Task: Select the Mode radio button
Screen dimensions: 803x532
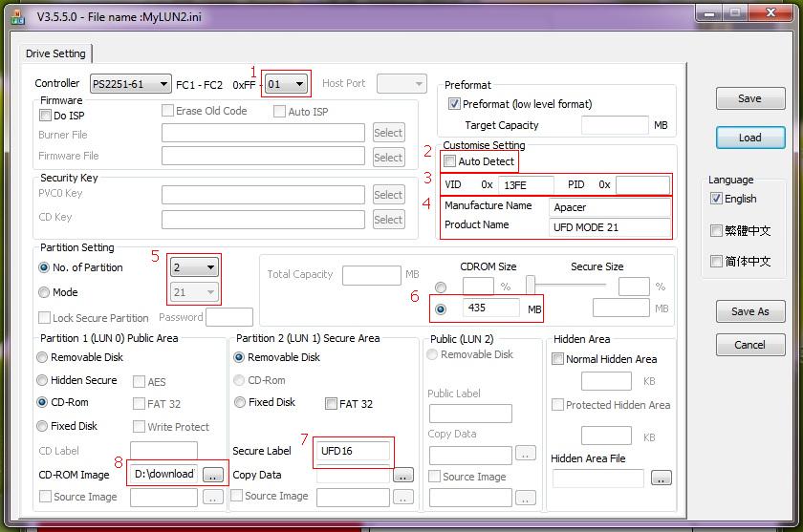Action: tap(44, 292)
